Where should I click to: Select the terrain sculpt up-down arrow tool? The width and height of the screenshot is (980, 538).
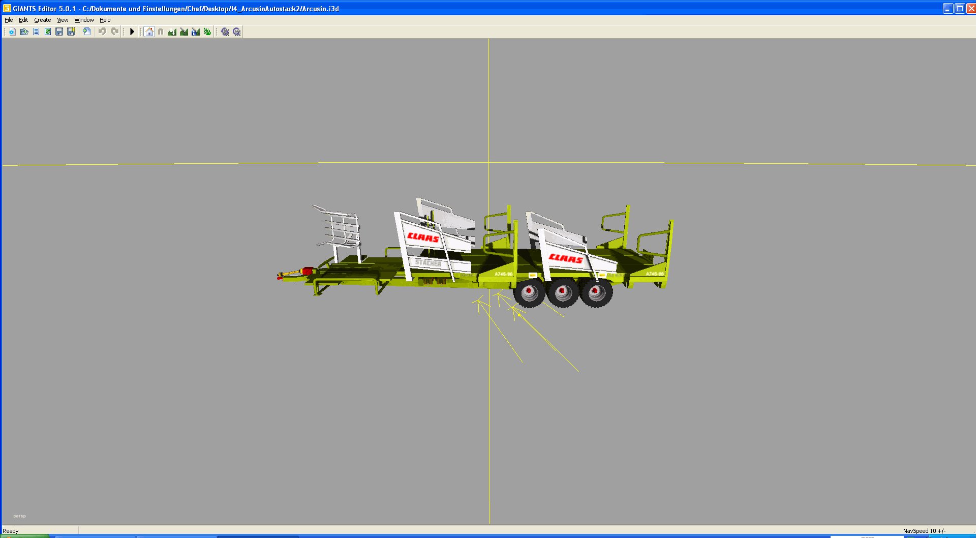172,32
